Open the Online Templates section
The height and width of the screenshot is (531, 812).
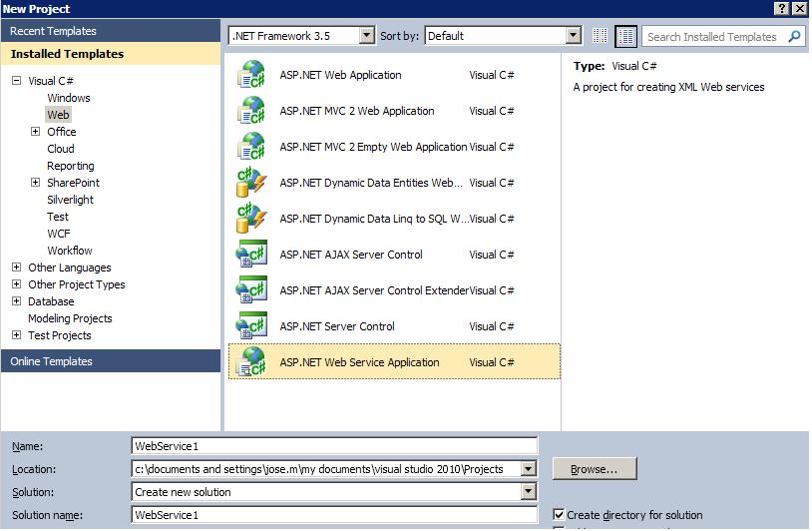(111, 361)
